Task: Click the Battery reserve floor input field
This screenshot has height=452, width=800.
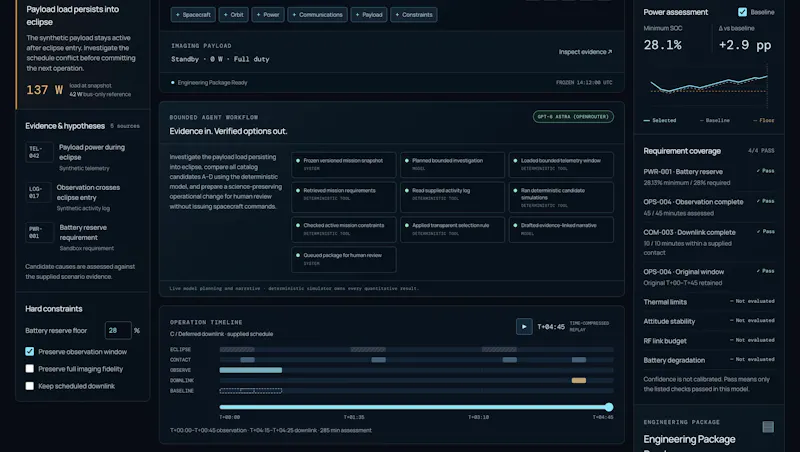Action: click(118, 331)
